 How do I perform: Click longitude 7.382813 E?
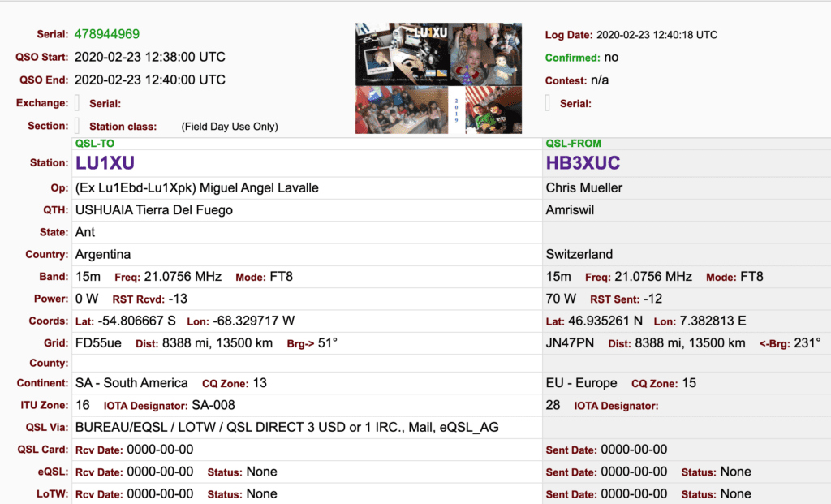click(x=713, y=321)
